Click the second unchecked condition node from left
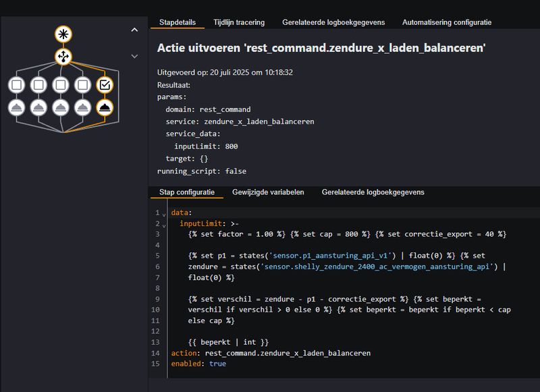Image resolution: width=540 pixels, height=392 pixels. tap(38, 85)
